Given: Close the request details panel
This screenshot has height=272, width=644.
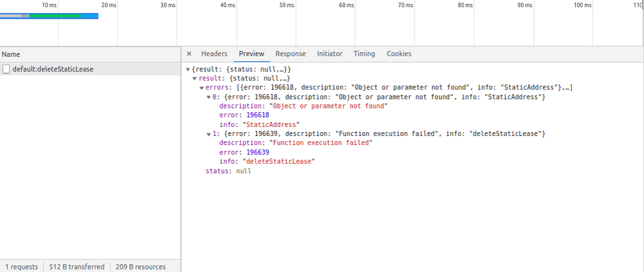Looking at the screenshot, I should (189, 54).
